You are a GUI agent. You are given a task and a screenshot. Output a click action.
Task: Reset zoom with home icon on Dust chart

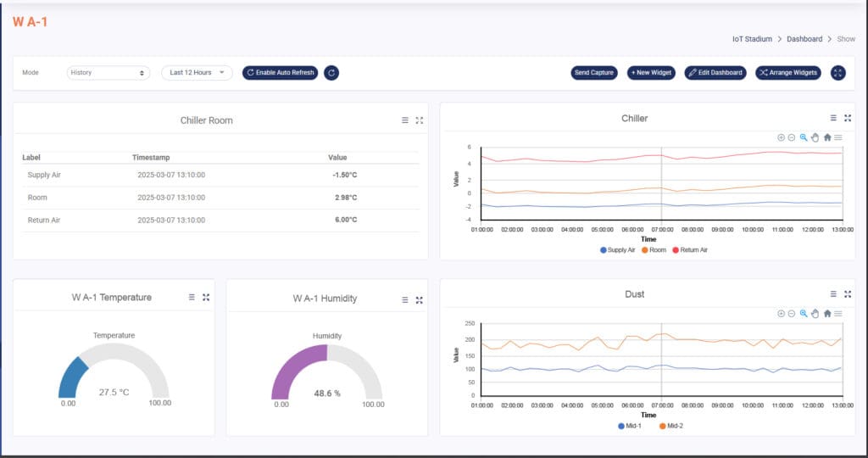click(x=826, y=314)
